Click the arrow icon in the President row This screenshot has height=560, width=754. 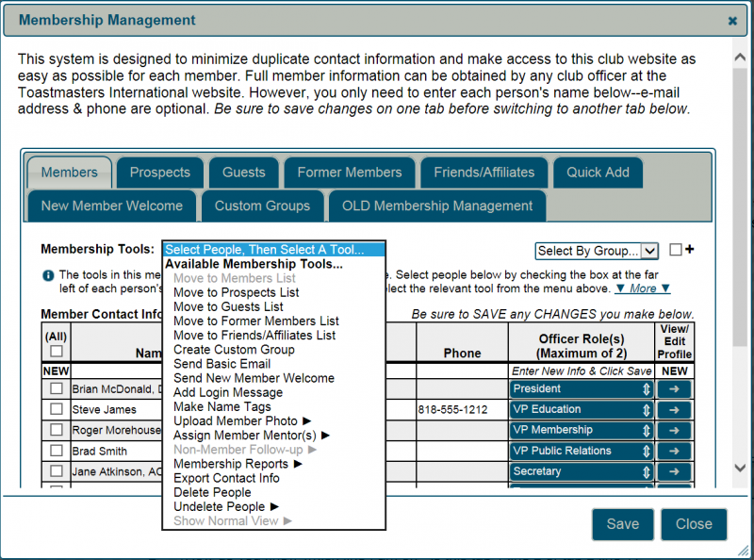(674, 388)
